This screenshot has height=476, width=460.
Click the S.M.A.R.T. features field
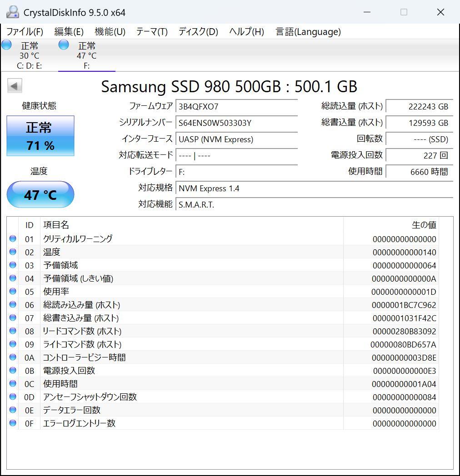tap(314, 205)
